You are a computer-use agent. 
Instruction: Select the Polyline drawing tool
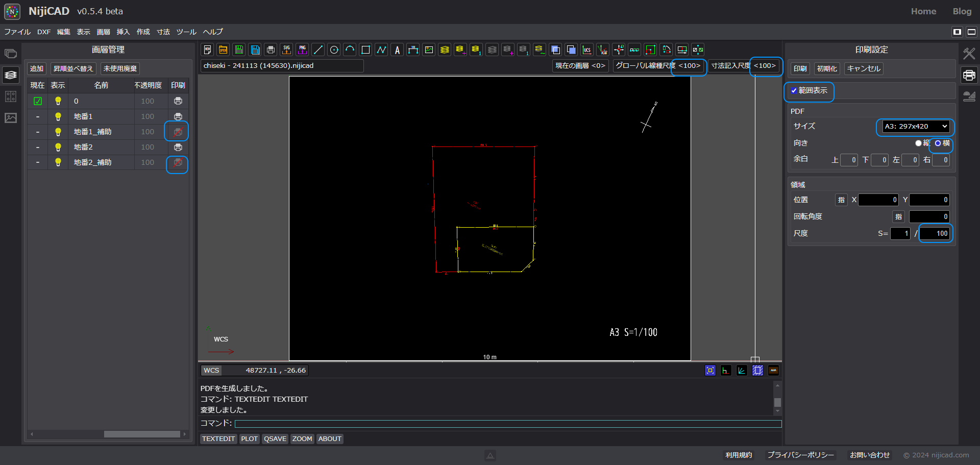(381, 50)
